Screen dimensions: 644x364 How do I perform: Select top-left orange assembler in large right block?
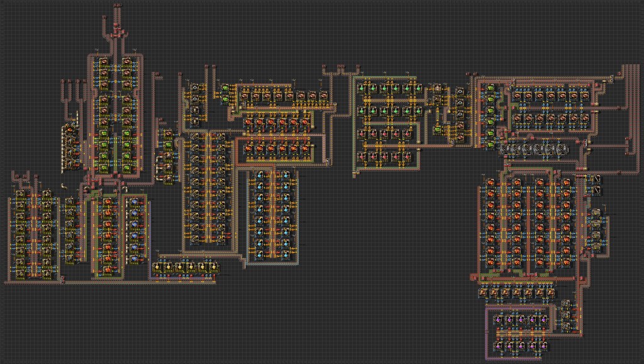click(490, 182)
